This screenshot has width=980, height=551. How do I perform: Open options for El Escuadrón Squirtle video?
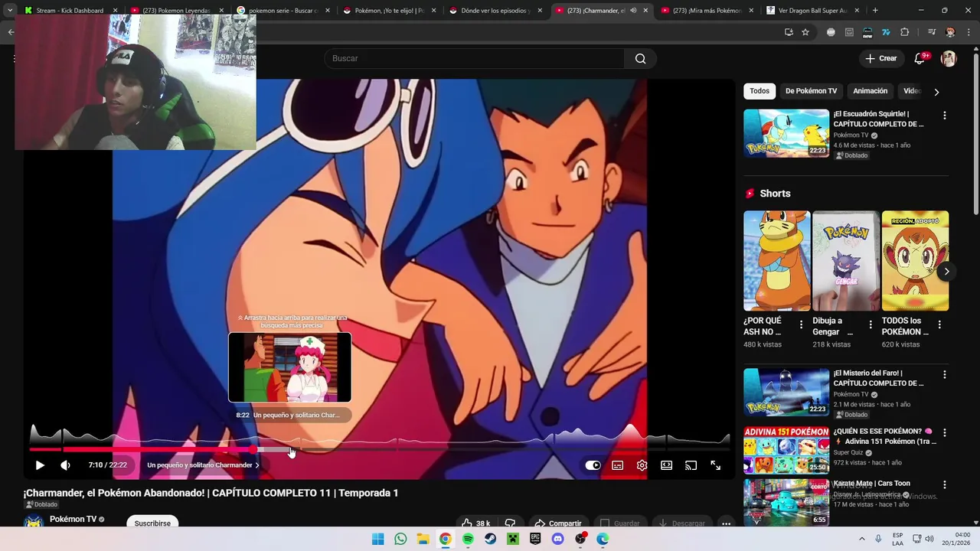pos(944,116)
